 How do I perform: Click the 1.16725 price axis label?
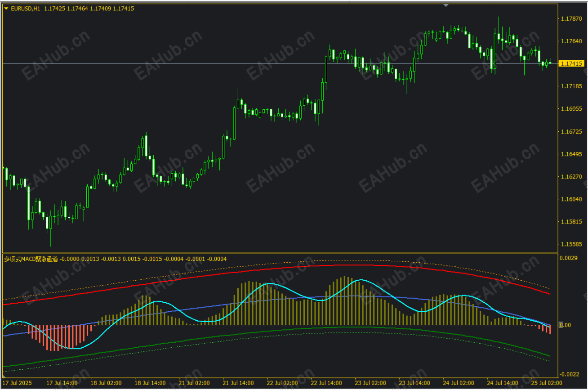[571, 131]
